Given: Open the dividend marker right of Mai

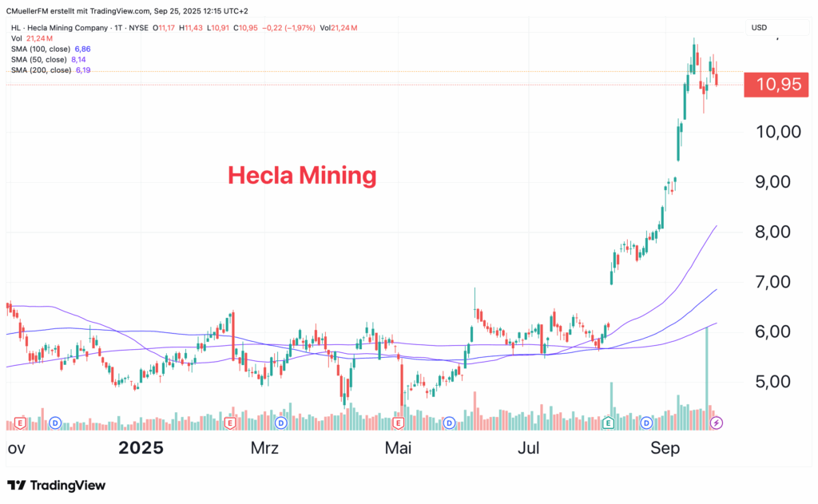Looking at the screenshot, I should (449, 422).
